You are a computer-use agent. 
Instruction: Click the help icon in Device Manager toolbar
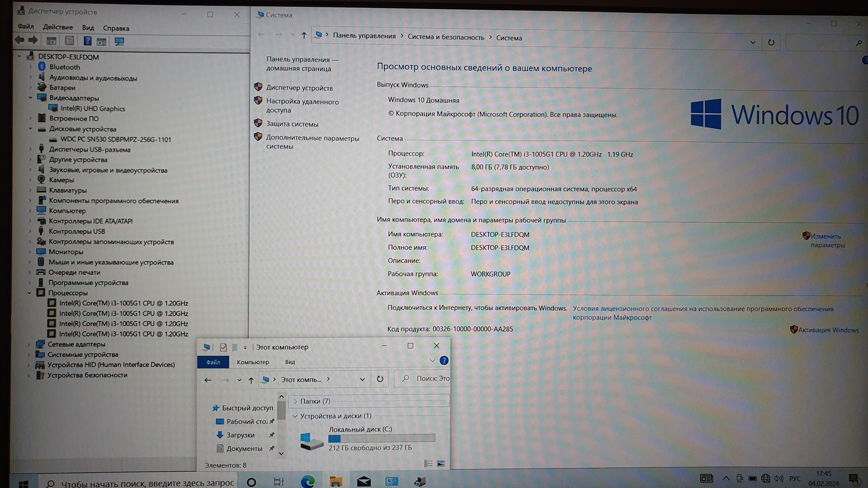point(87,41)
